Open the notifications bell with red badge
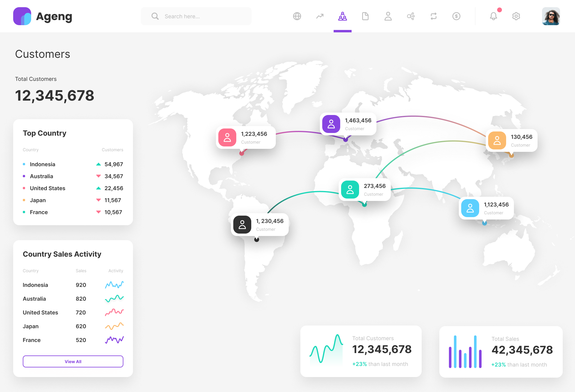Image resolution: width=575 pixels, height=392 pixels. pyautogui.click(x=494, y=16)
